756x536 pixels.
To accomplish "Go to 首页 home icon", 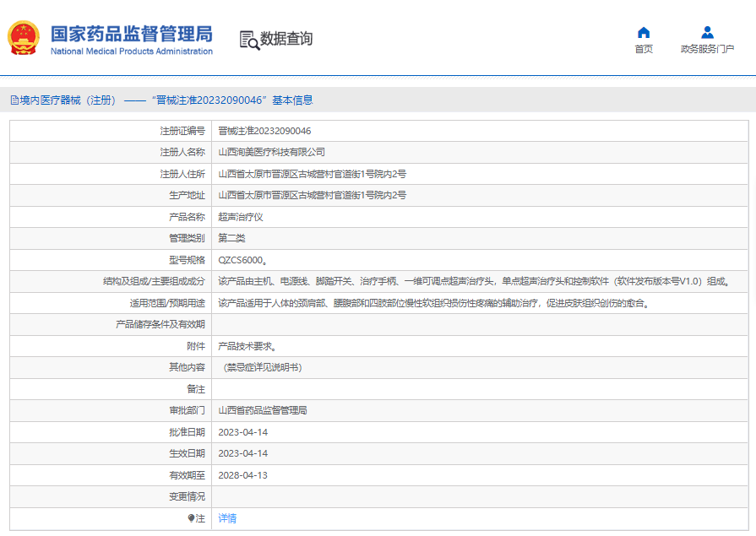I will coord(644,32).
